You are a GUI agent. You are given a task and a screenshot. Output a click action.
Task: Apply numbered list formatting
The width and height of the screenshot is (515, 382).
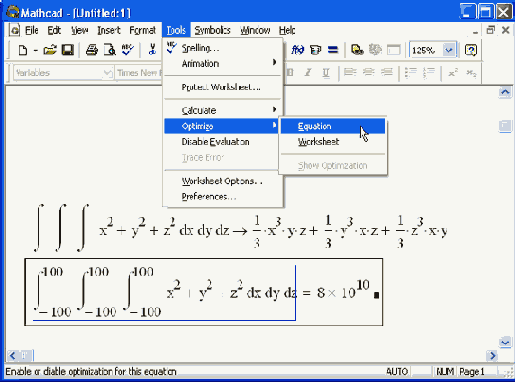pos(429,72)
